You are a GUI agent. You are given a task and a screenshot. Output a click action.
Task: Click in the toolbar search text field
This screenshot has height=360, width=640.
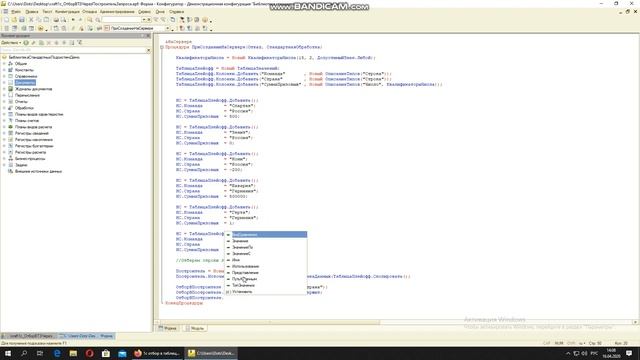click(121, 20)
